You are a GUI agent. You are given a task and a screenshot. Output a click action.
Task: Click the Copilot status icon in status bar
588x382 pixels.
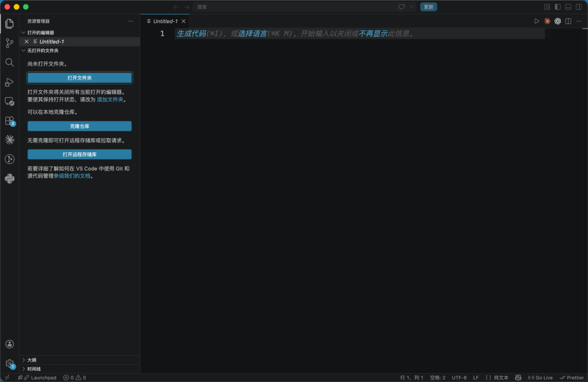coord(518,378)
